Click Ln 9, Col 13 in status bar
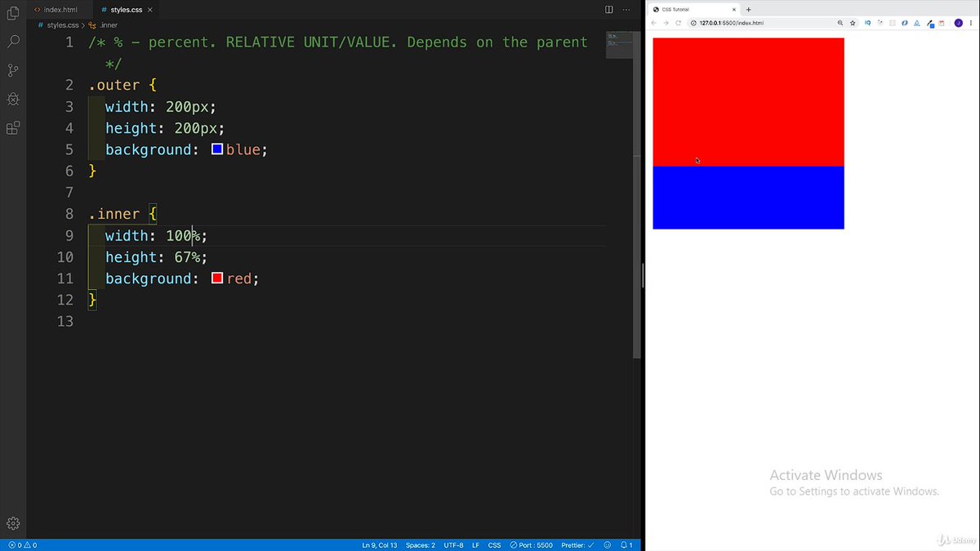This screenshot has width=980, height=551. (381, 544)
